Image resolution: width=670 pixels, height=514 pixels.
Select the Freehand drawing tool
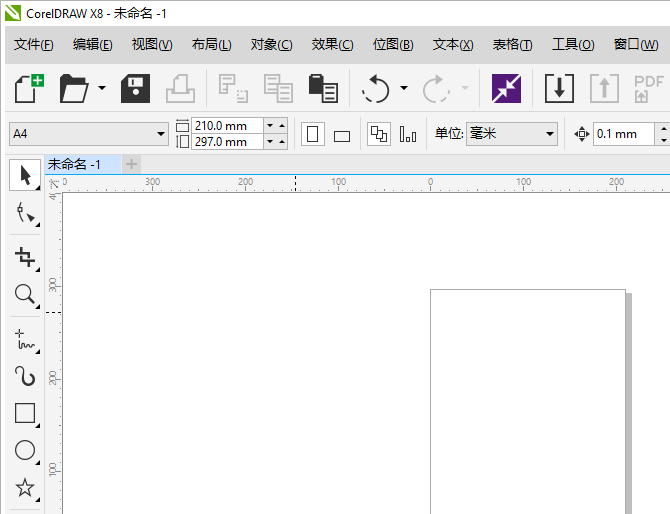(x=25, y=340)
